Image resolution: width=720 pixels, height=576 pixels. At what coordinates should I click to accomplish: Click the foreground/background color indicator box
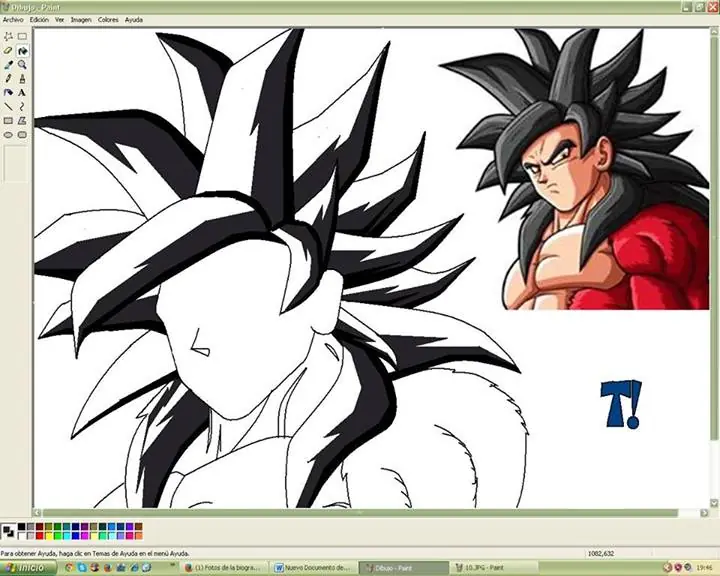point(8,531)
